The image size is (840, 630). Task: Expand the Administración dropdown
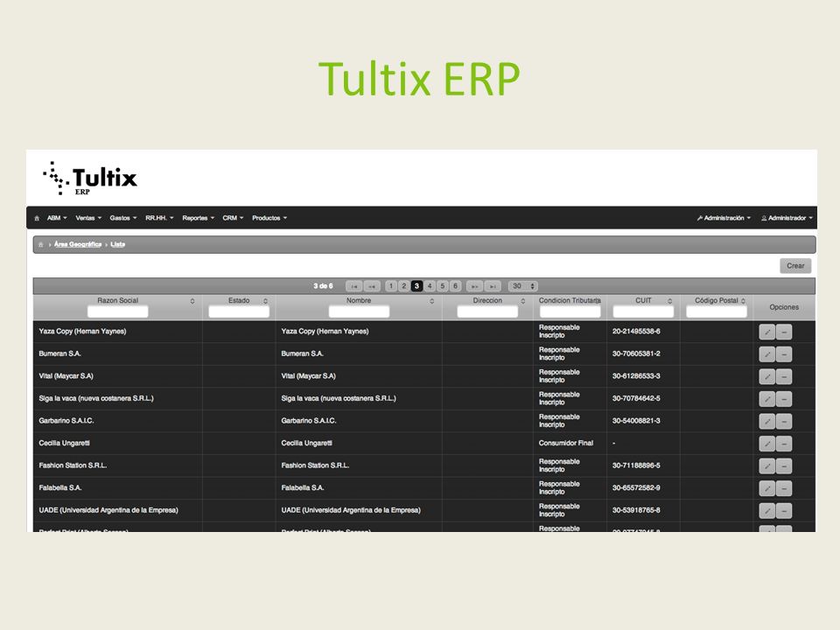coord(724,218)
